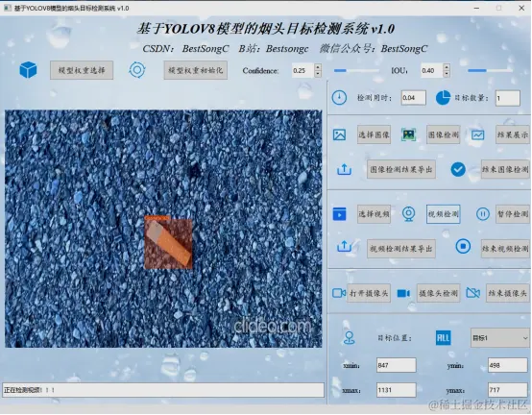Click the image export upload icon

click(x=344, y=169)
